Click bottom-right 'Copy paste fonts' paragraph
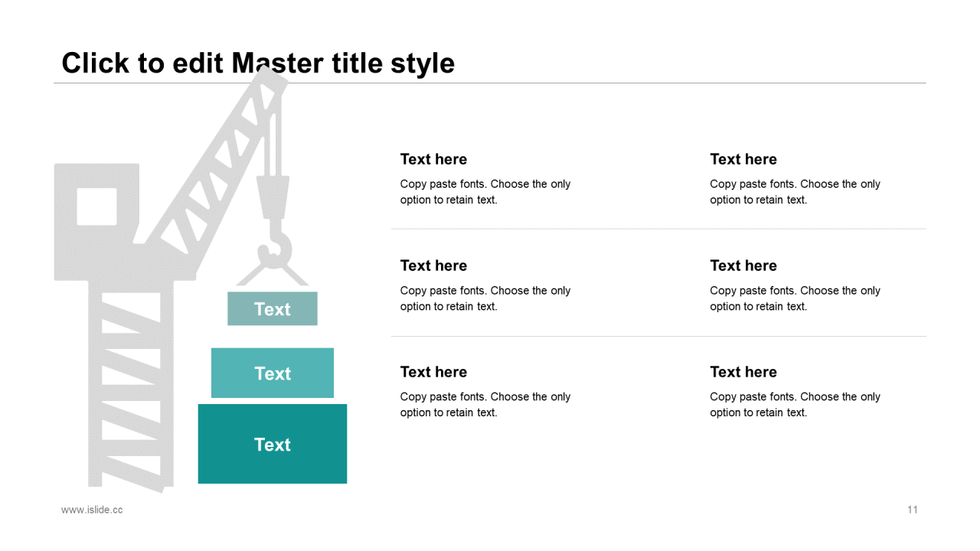980x551 pixels. point(795,405)
